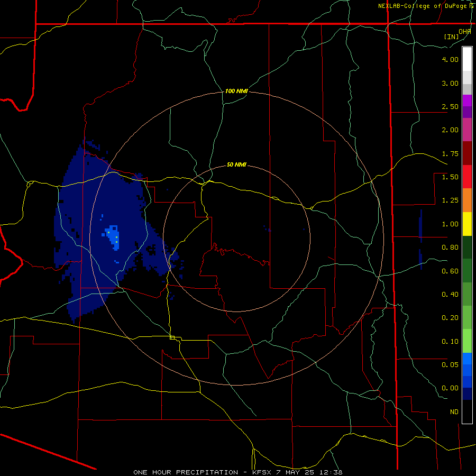Screen dimensions: 476x476
Task: Click the light green 0.10 legend swatch
Action: point(467,341)
